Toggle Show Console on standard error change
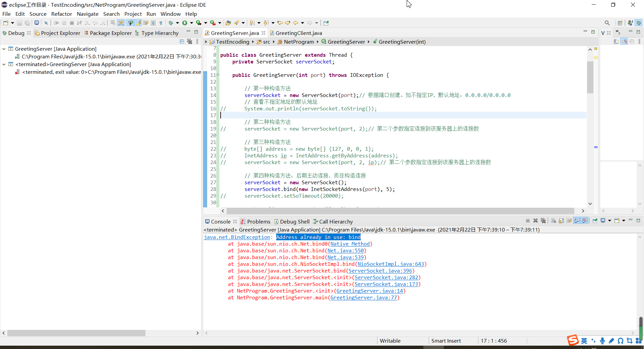 (x=585, y=220)
